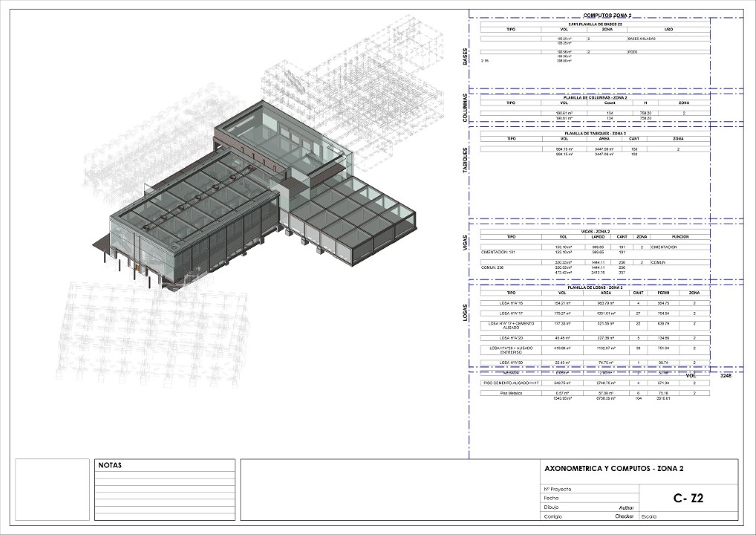
Task: Click the VIGAS - ZONA 2 table title
Action: pos(595,231)
